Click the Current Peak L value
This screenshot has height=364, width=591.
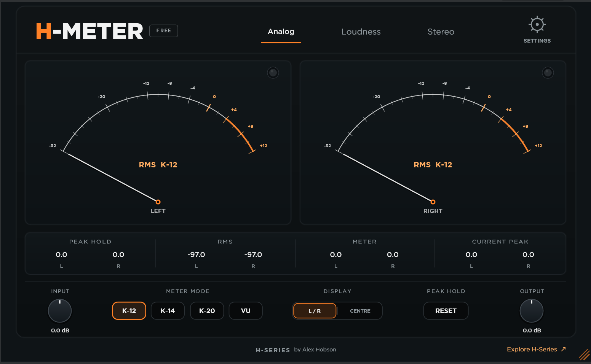(471, 255)
